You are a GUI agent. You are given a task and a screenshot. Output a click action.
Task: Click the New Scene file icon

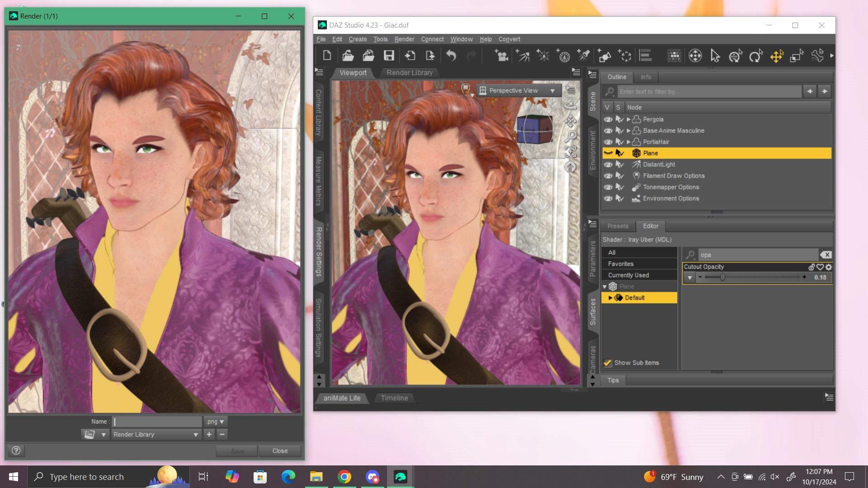pos(327,56)
